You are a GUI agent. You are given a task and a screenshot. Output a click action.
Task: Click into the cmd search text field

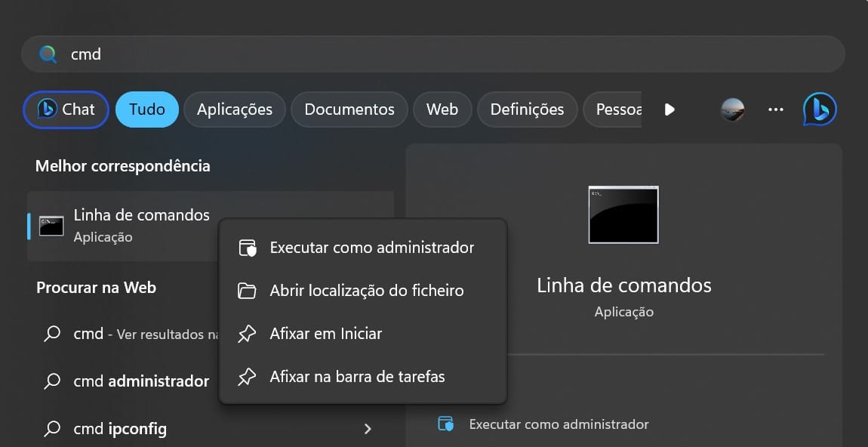coord(438,54)
